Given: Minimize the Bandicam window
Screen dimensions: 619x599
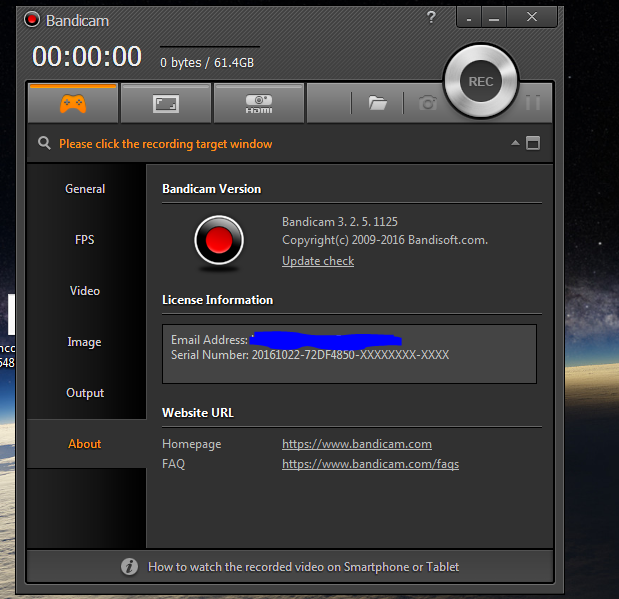Looking at the screenshot, I should pyautogui.click(x=494, y=18).
